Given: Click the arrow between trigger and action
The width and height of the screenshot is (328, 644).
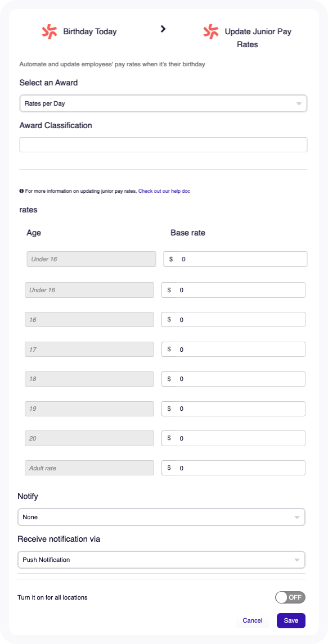Looking at the screenshot, I should point(163,28).
